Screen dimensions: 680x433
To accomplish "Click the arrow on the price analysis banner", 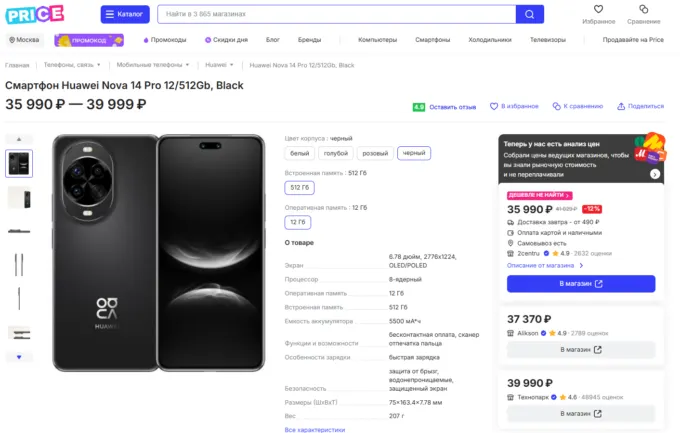I will pyautogui.click(x=654, y=173).
